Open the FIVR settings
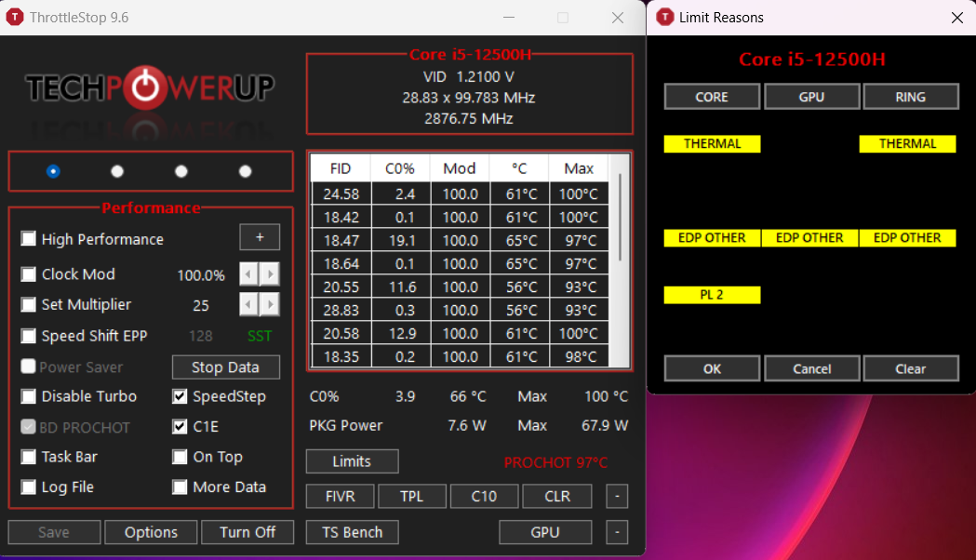Image resolution: width=976 pixels, height=560 pixels. 340,496
